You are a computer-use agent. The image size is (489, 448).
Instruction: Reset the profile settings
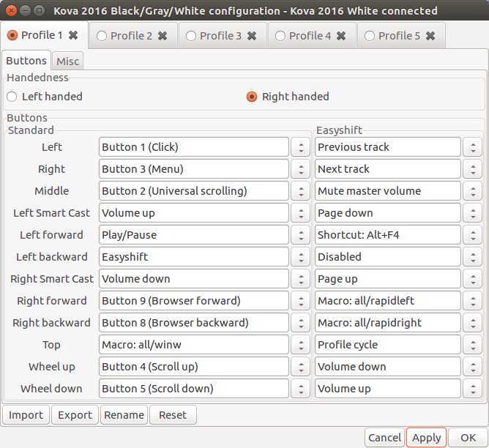coord(173,415)
